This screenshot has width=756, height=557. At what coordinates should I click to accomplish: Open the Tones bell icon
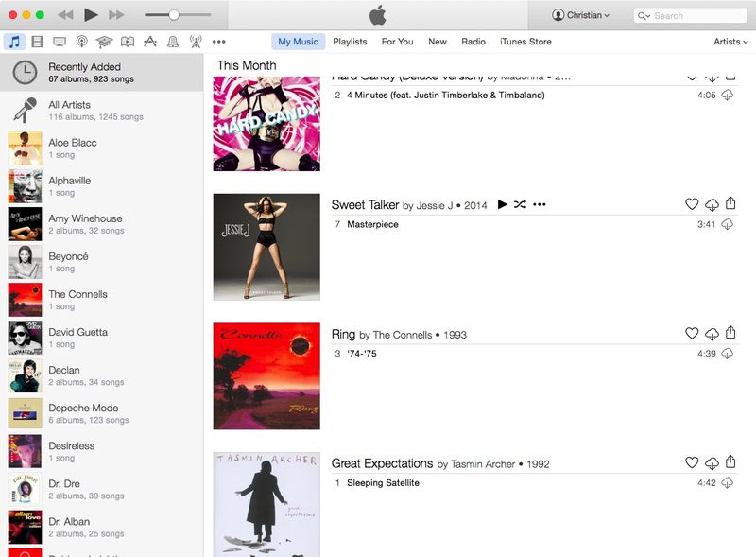[x=173, y=42]
